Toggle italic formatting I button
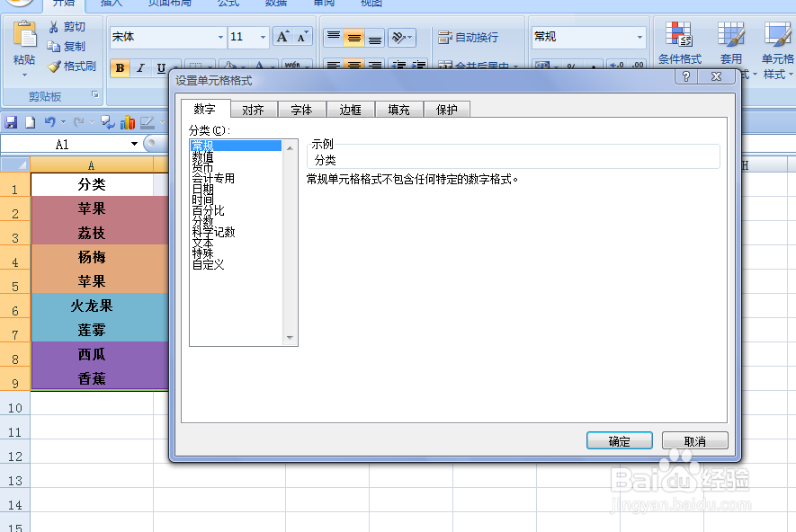The height and width of the screenshot is (532, 796). pos(140,67)
